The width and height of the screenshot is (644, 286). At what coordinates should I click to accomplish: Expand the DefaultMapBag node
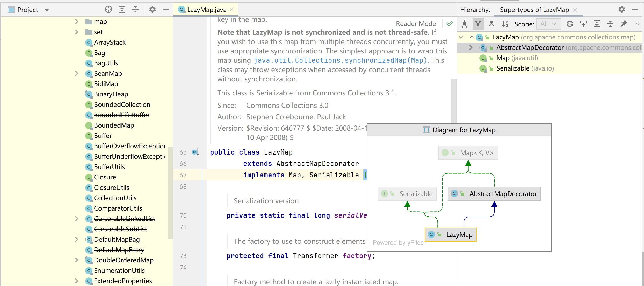(x=77, y=239)
